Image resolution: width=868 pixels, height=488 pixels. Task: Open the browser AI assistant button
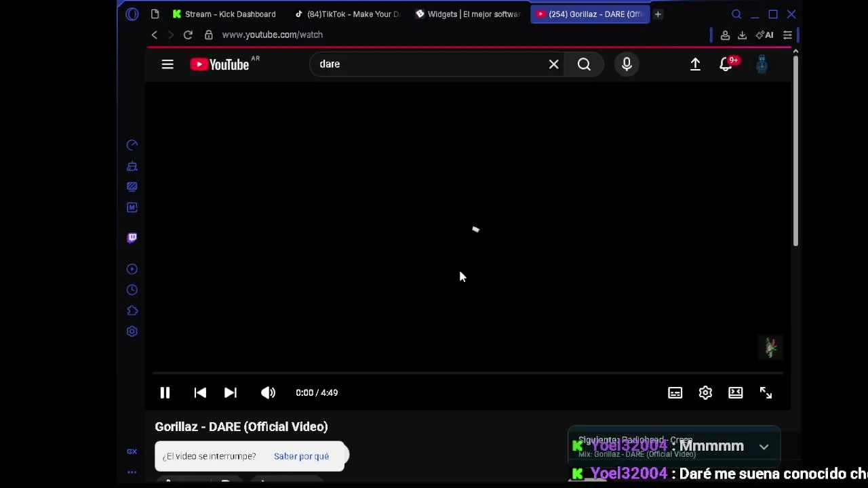[765, 35]
